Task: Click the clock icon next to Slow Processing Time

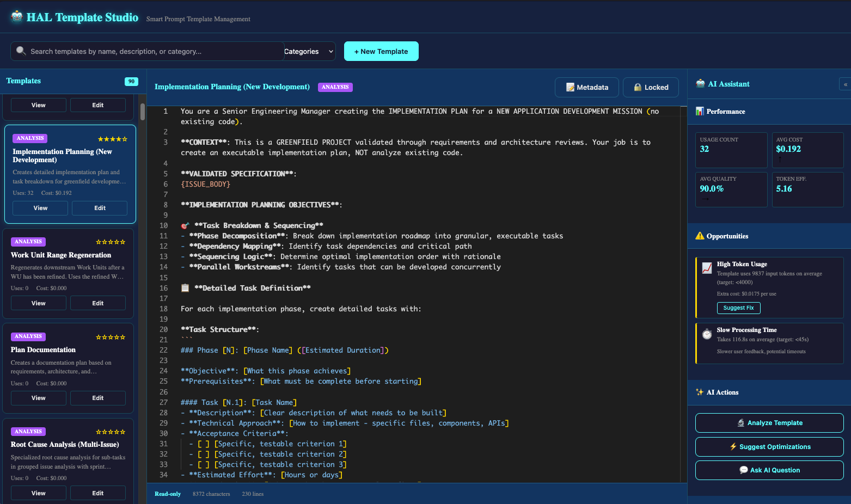Action: click(707, 334)
